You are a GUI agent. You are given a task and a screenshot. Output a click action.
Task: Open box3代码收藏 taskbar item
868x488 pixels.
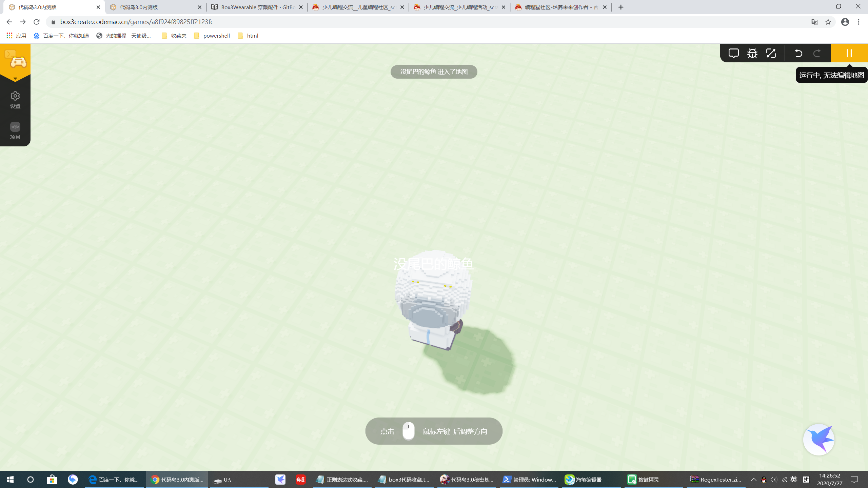[405, 480]
